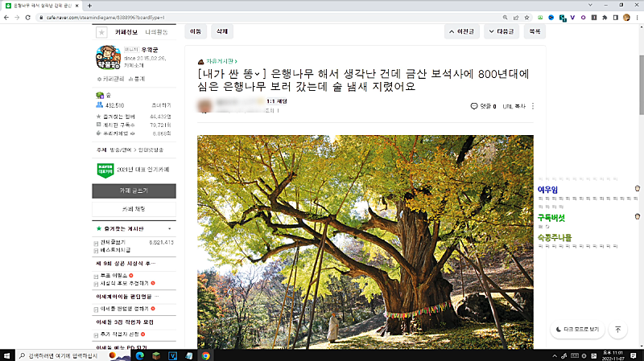
Task: Click the Windows Start button
Action: pos(8,355)
